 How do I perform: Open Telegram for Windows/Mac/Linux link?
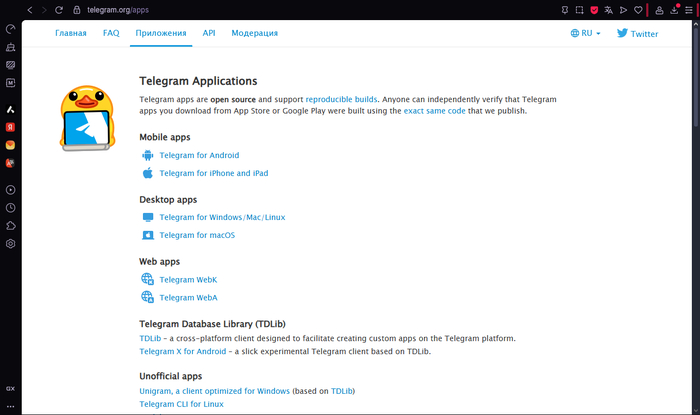(x=222, y=217)
